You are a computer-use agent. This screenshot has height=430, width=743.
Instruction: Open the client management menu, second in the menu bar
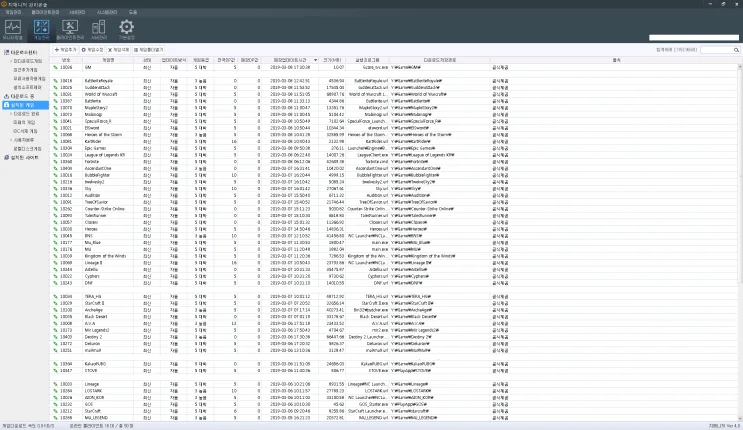point(45,12)
